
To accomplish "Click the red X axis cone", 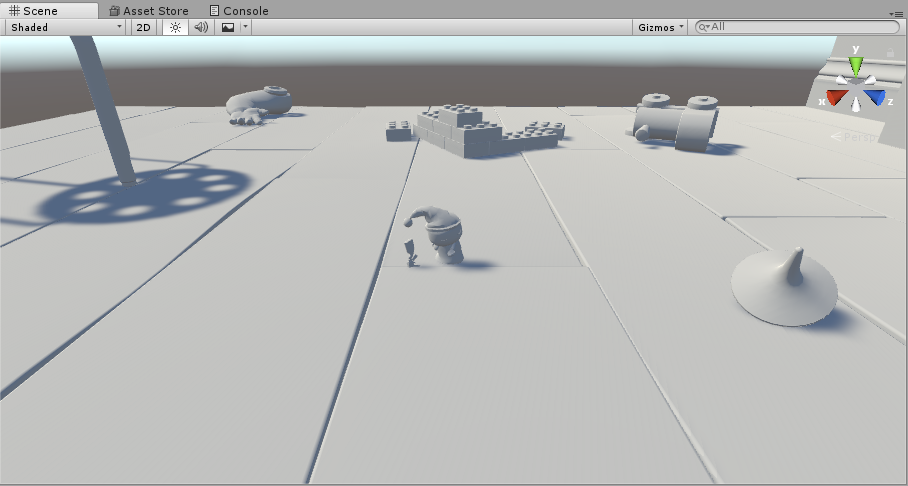I will coord(835,97).
